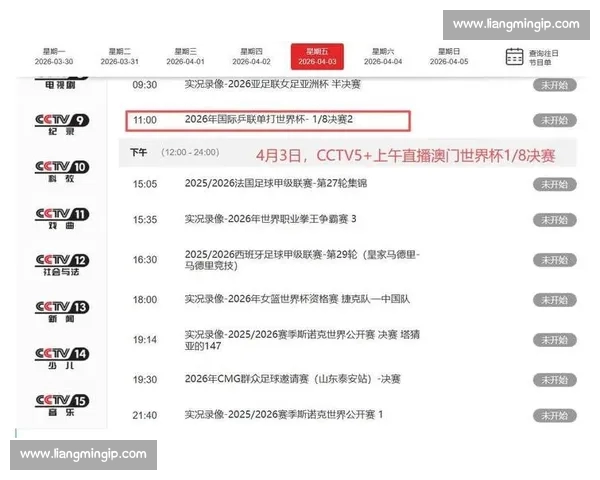Screen dimensions: 600x480
Task: Click the 16:30 time cell
Action: click(x=145, y=260)
